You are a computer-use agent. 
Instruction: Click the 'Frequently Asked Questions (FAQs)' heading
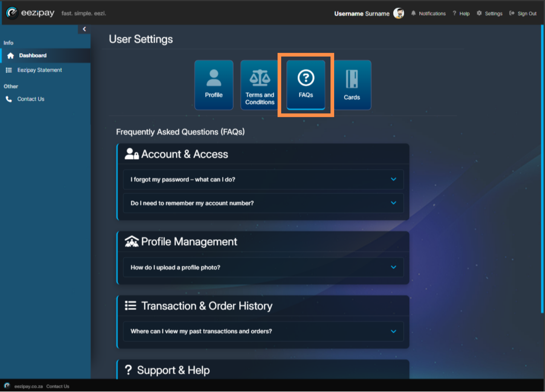[180, 132]
